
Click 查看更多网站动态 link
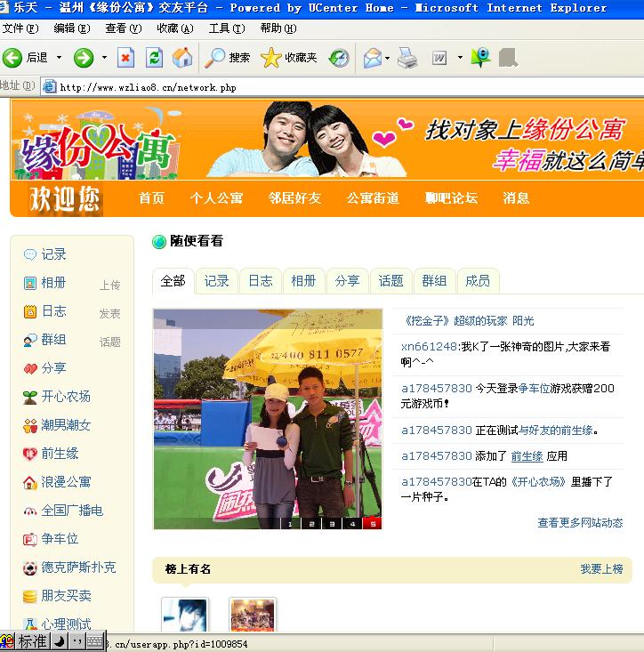coord(580,523)
